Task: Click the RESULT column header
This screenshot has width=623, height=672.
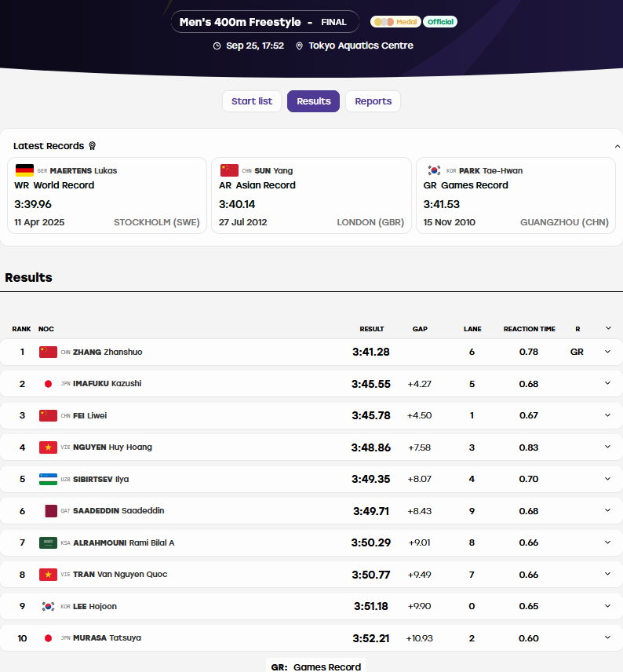Action: coord(371,329)
